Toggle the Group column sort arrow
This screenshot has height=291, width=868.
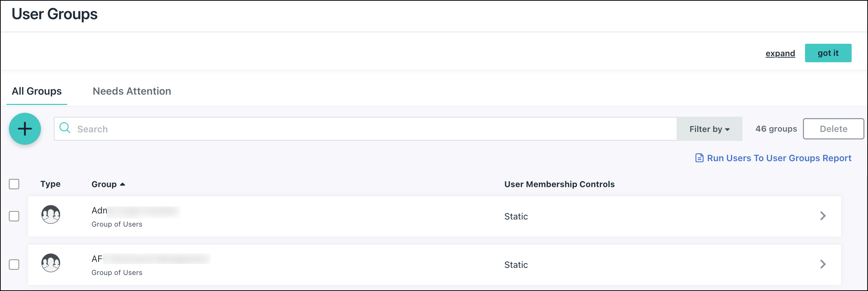click(x=123, y=184)
